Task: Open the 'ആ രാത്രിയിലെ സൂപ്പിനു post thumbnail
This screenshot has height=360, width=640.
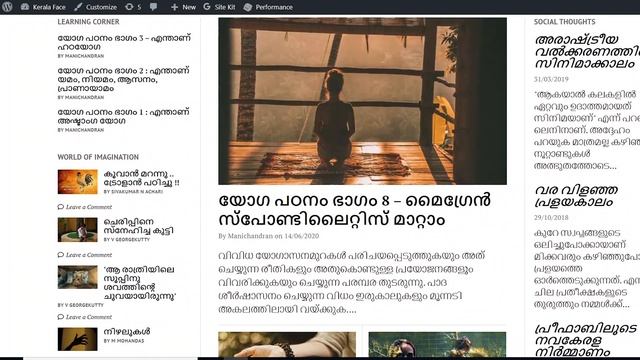Action: pyautogui.click(x=78, y=277)
